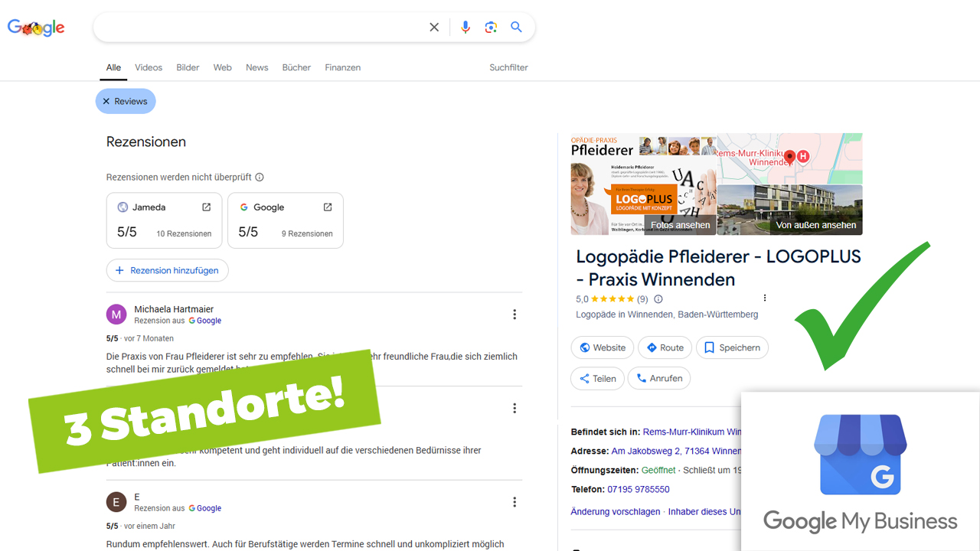Remove the Reviews filter chip
The image size is (980, 551).
[106, 101]
